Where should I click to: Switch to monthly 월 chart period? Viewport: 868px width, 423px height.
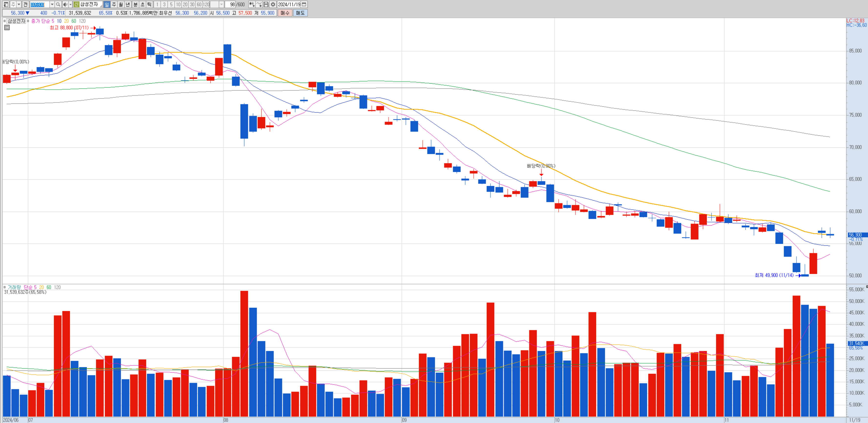121,4
